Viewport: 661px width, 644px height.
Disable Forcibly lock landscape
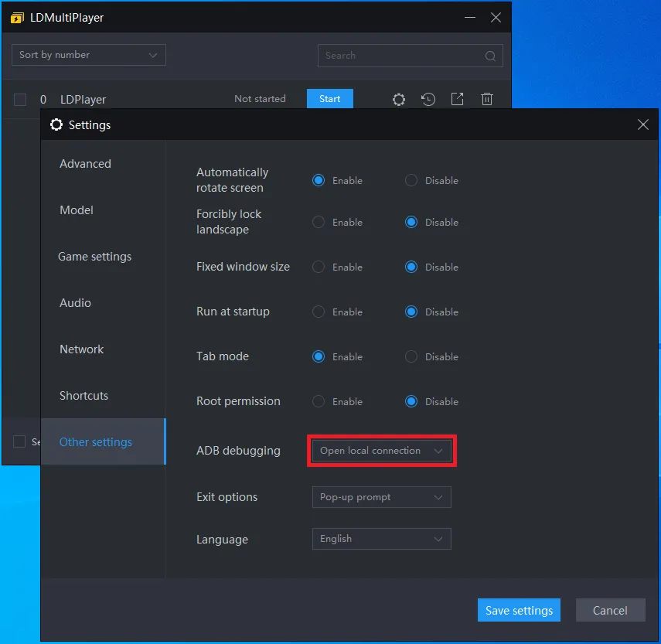tap(411, 222)
